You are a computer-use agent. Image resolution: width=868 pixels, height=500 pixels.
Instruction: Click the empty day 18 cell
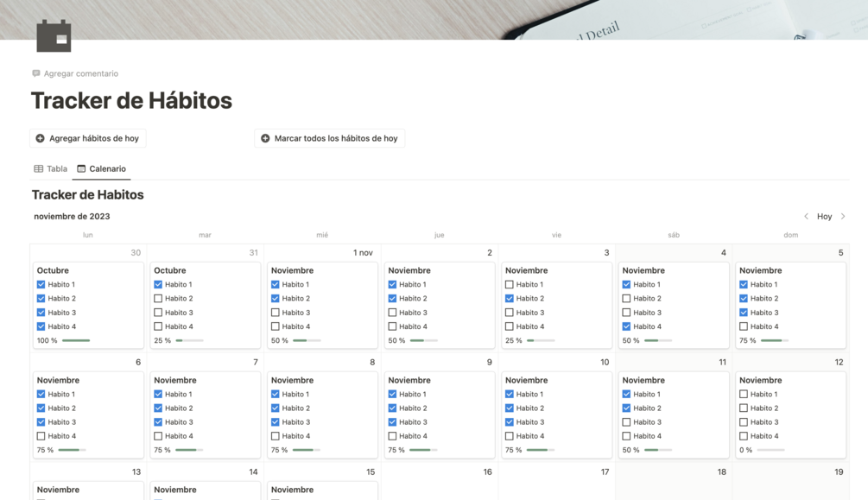point(674,482)
